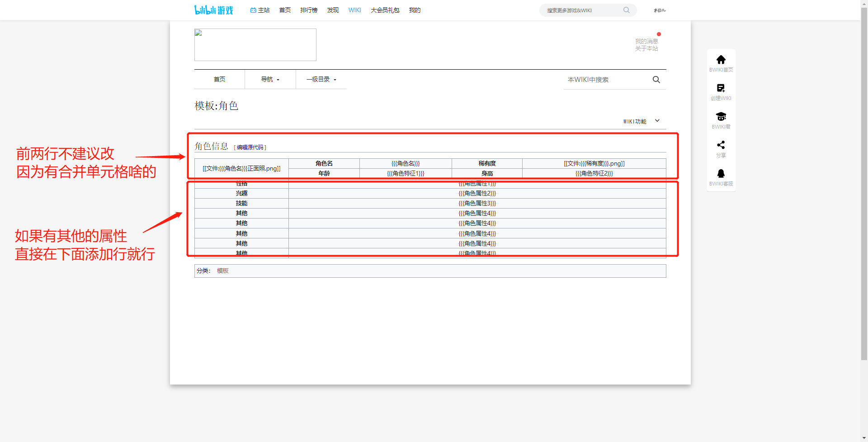Viewport: 868px width, 442px height.
Task: Expand the WIKI功能 dropdown
Action: pyautogui.click(x=642, y=121)
